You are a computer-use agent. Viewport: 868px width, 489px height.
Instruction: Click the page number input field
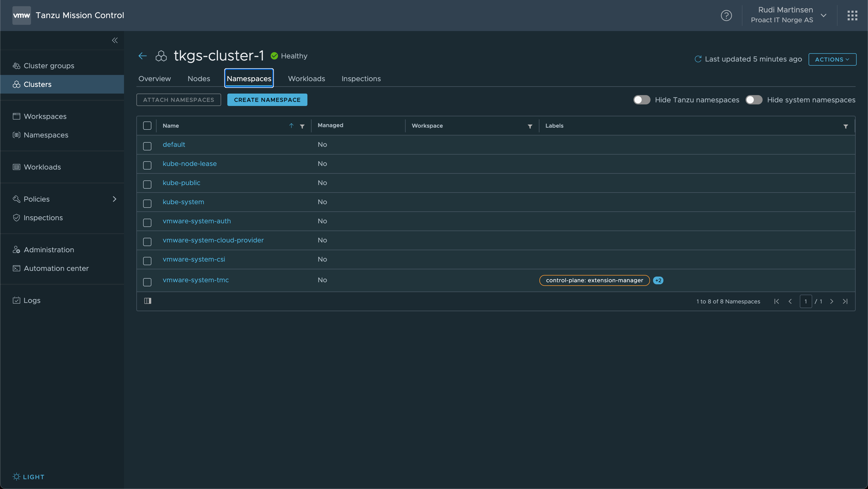click(806, 301)
